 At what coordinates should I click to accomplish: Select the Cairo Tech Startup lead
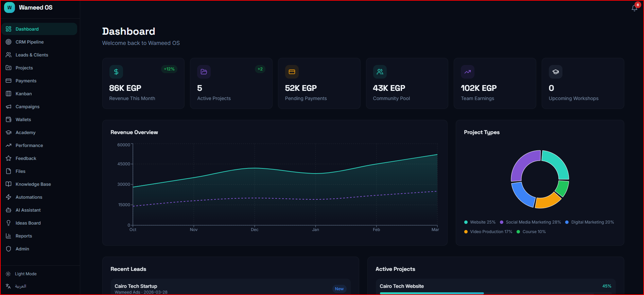pos(230,287)
